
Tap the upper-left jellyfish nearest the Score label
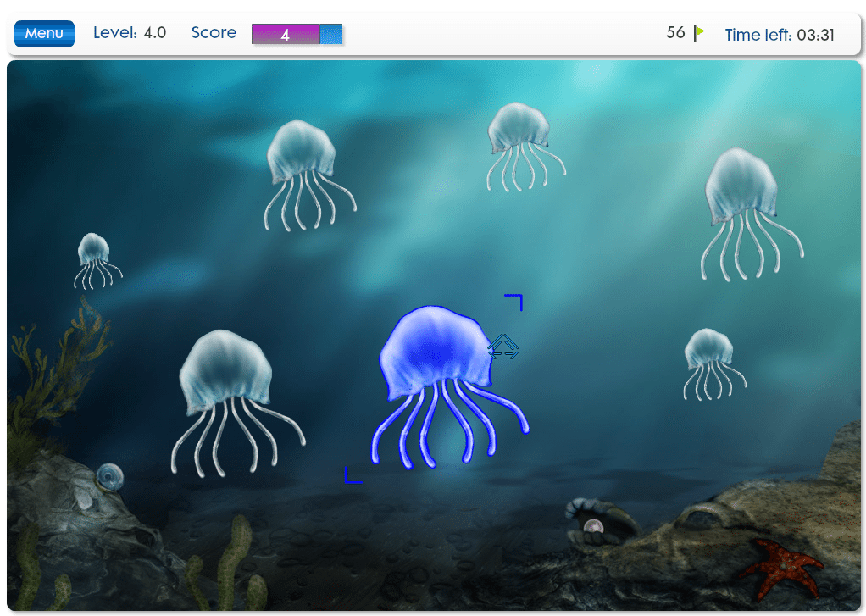tap(301, 153)
